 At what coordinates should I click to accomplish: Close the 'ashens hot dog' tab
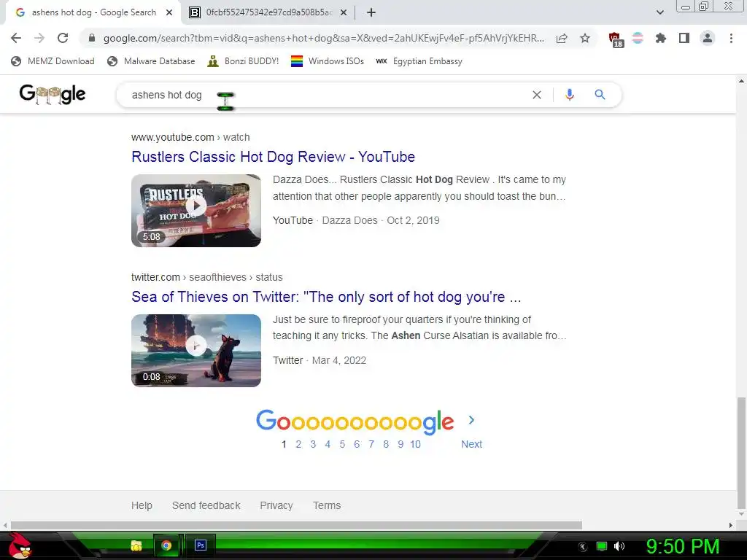click(169, 13)
